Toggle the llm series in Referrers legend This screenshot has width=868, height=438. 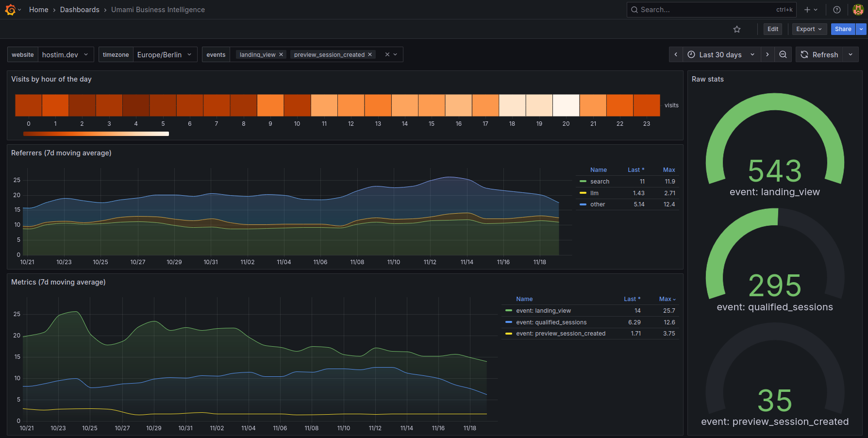[593, 193]
